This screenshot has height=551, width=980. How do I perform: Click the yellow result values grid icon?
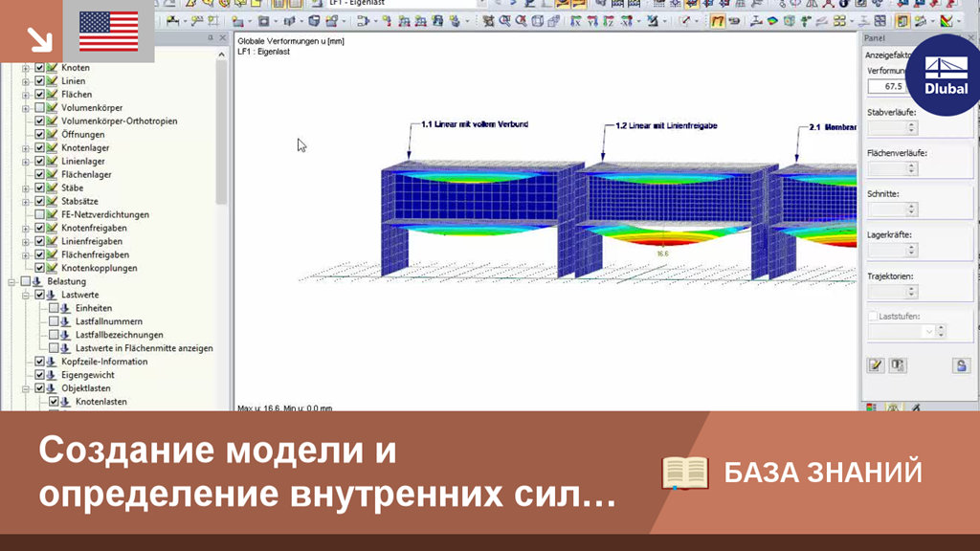click(x=839, y=21)
